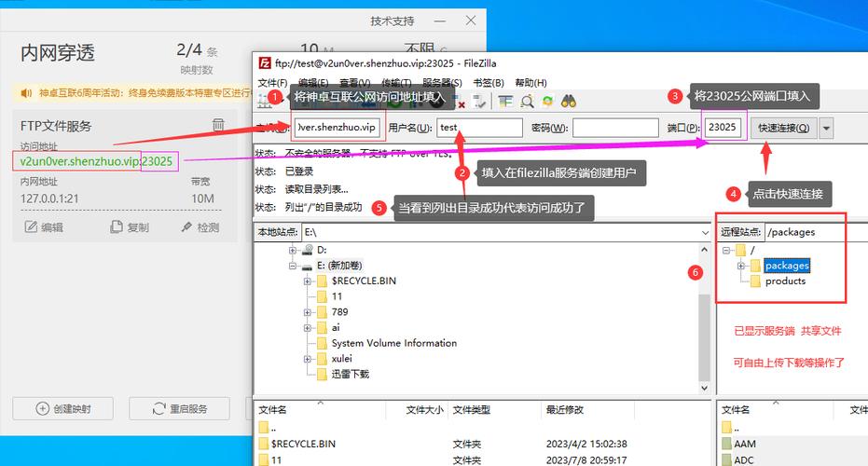Viewport: 868px width, 466px height.
Task: Open the 文件(F) menu
Action: 272,82
